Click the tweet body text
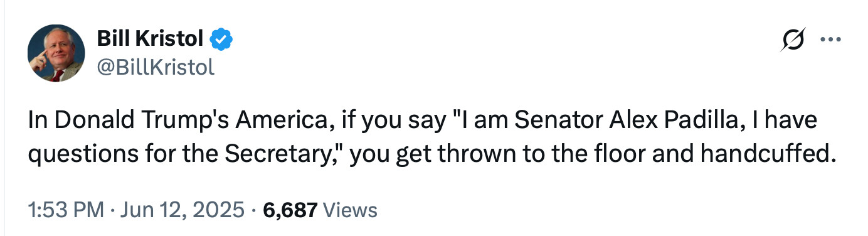The width and height of the screenshot is (868, 236). point(433,136)
